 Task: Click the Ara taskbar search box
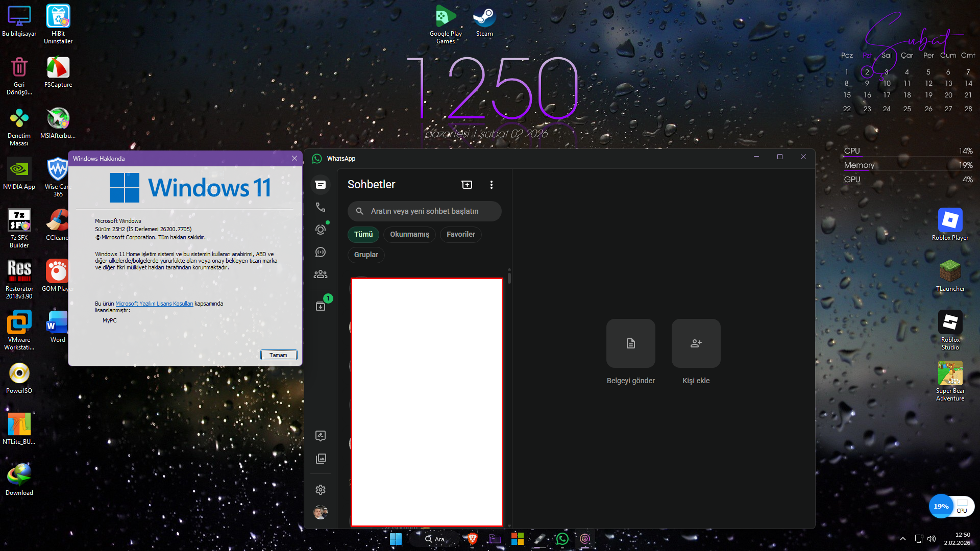[435, 539]
